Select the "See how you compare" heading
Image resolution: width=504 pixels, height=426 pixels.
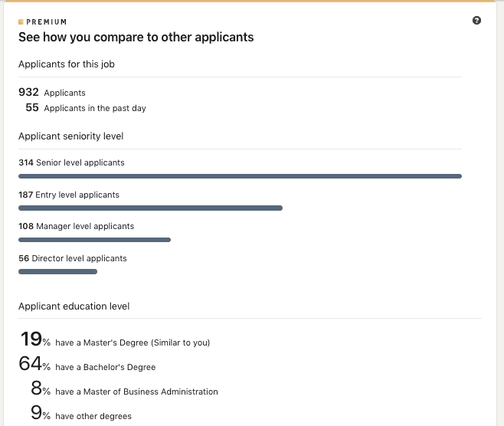pyautogui.click(x=136, y=37)
